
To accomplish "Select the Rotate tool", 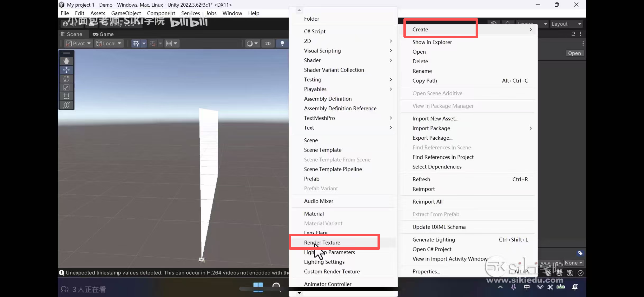I will [66, 79].
